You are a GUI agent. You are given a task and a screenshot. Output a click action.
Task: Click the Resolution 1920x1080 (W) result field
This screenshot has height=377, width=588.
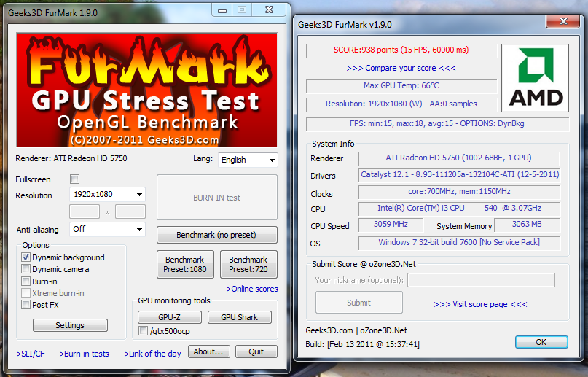click(x=401, y=104)
